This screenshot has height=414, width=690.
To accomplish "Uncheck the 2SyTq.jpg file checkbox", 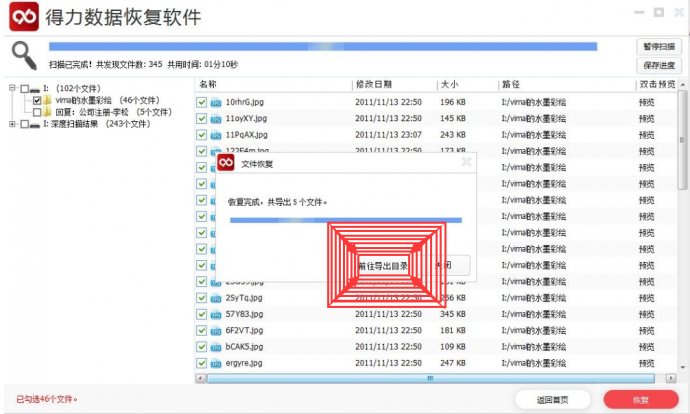I will (x=202, y=298).
